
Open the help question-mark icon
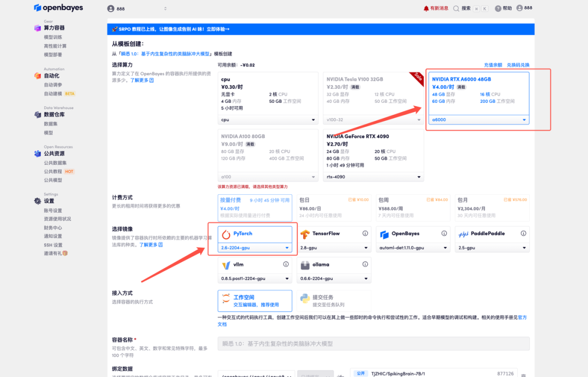[x=498, y=8]
